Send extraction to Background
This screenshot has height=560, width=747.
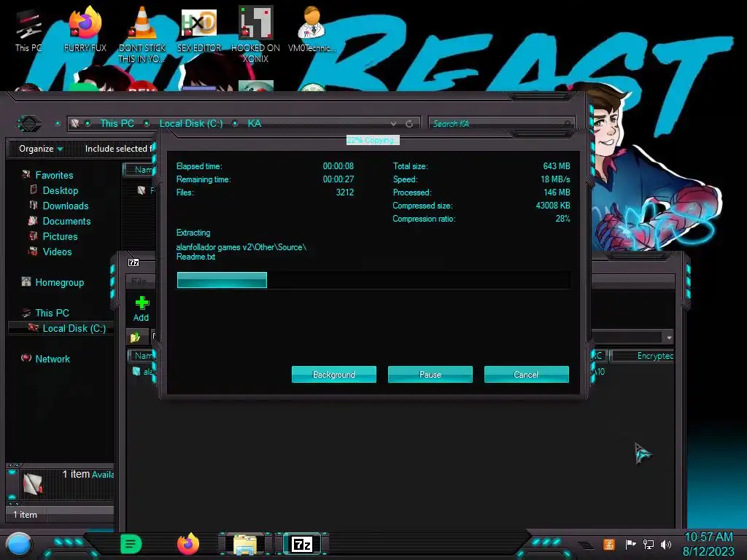coord(334,374)
